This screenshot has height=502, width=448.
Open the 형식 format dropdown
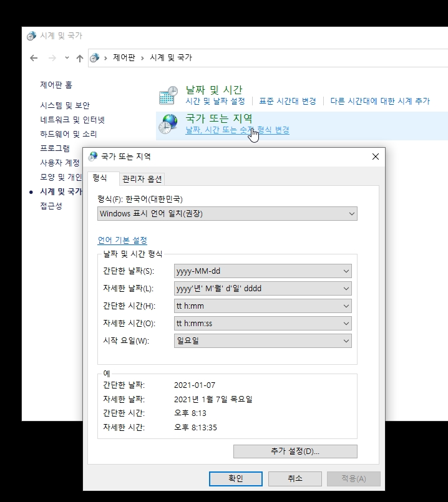(x=228, y=214)
